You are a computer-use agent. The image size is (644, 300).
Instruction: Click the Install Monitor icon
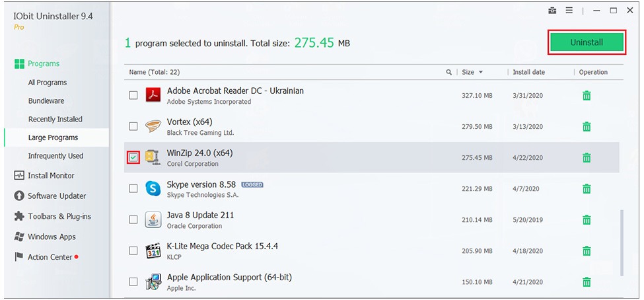pyautogui.click(x=19, y=176)
